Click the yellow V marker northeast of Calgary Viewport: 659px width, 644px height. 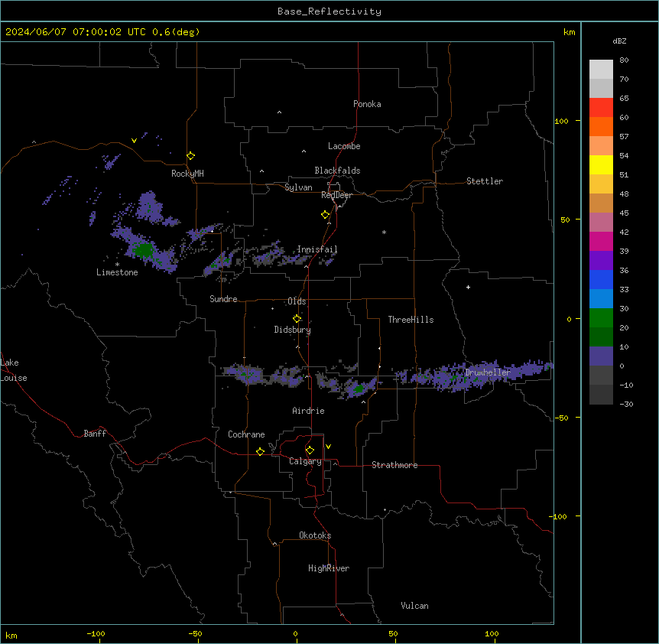328,447
